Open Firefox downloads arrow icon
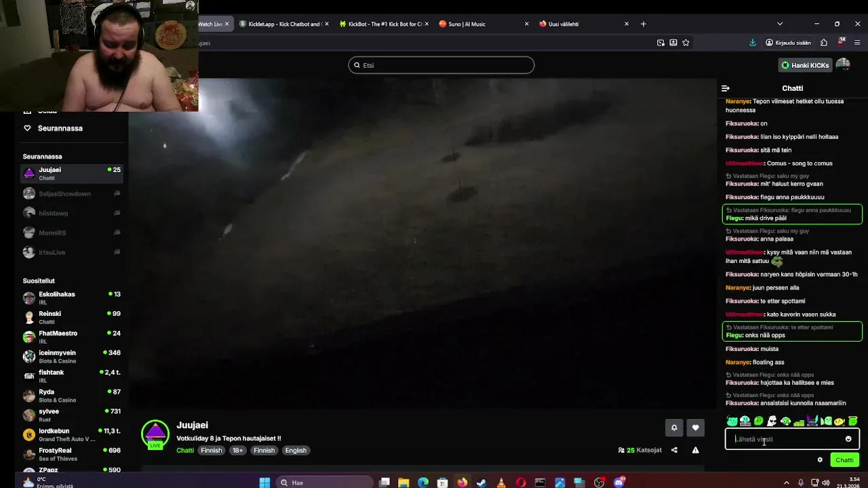The height and width of the screenshot is (488, 868). click(753, 43)
